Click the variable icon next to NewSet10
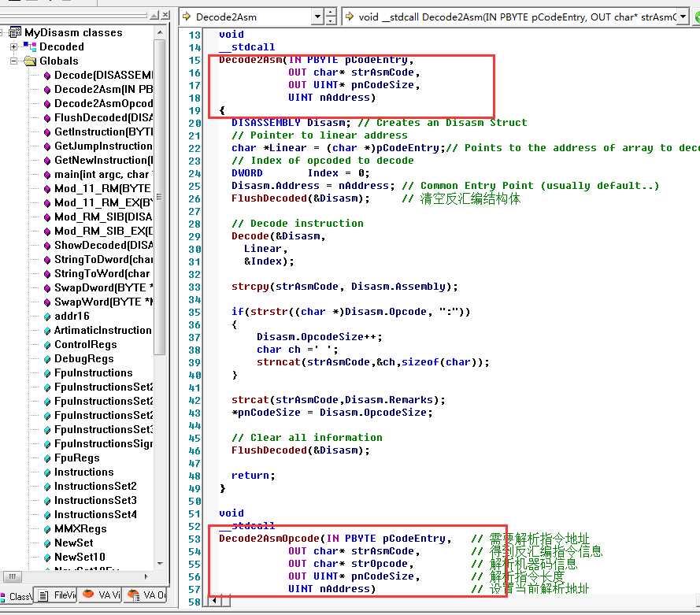This screenshot has width=700, height=615. pyautogui.click(x=47, y=558)
